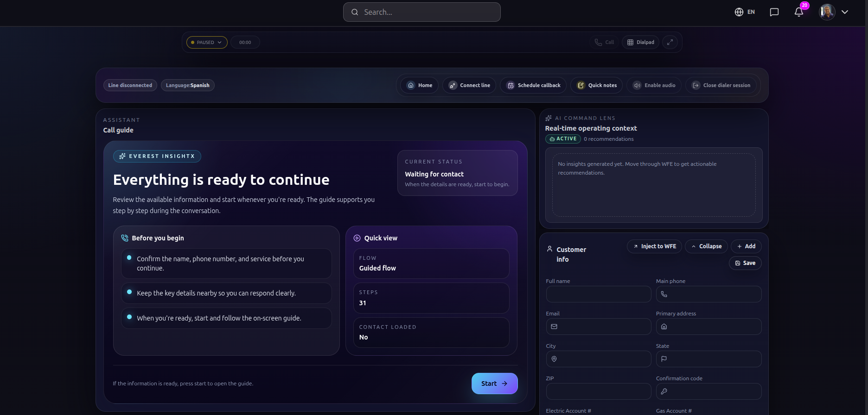Click the Full name input field
The width and height of the screenshot is (868, 415).
pos(599,294)
